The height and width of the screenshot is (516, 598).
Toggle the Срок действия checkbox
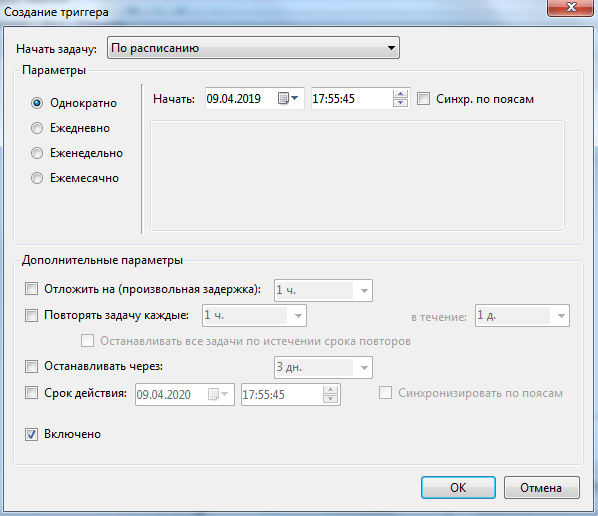coord(31,393)
